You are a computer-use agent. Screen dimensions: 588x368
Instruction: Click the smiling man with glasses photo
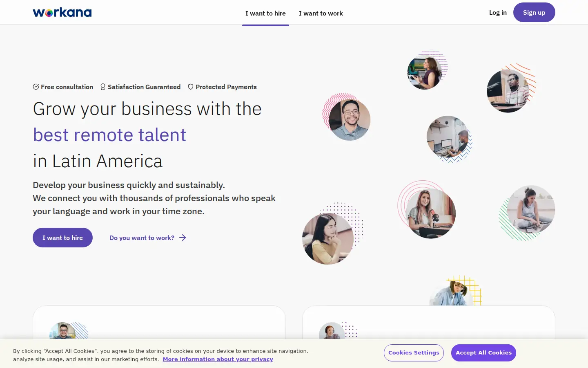[x=350, y=120]
